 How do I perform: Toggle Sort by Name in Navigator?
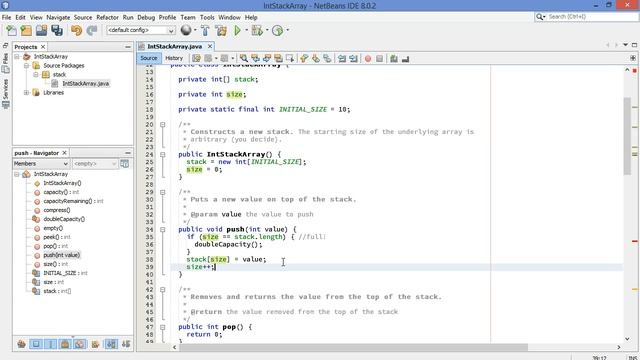111,344
